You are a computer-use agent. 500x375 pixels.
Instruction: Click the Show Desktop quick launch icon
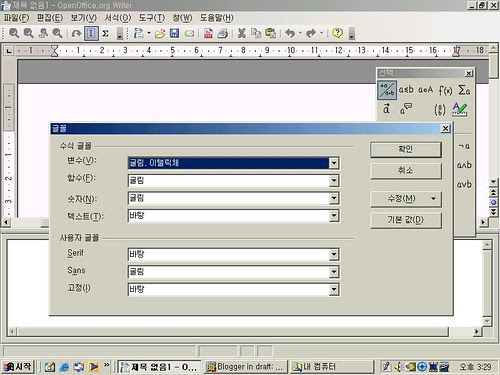pyautogui.click(x=49, y=367)
